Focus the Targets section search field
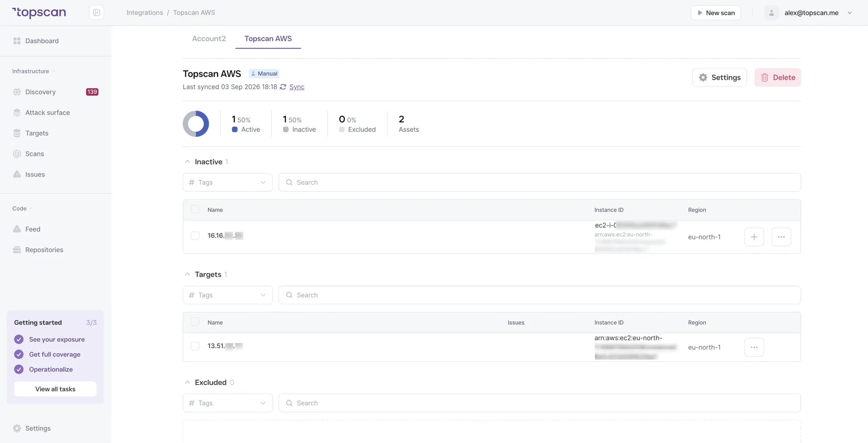This screenshot has width=868, height=443. tap(540, 295)
